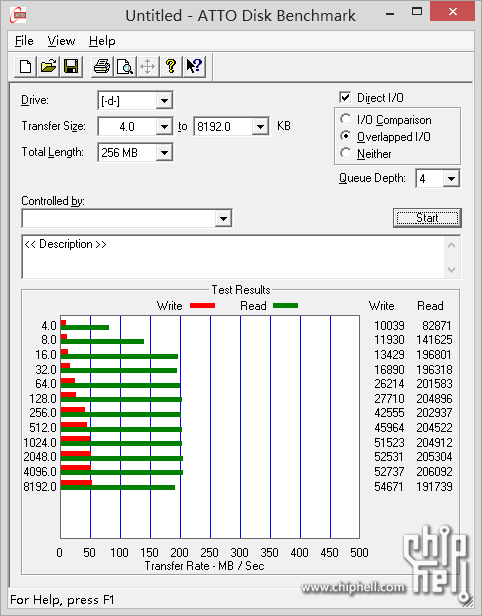
Task: Select the Overlapped I/O radio button
Action: pos(346,136)
